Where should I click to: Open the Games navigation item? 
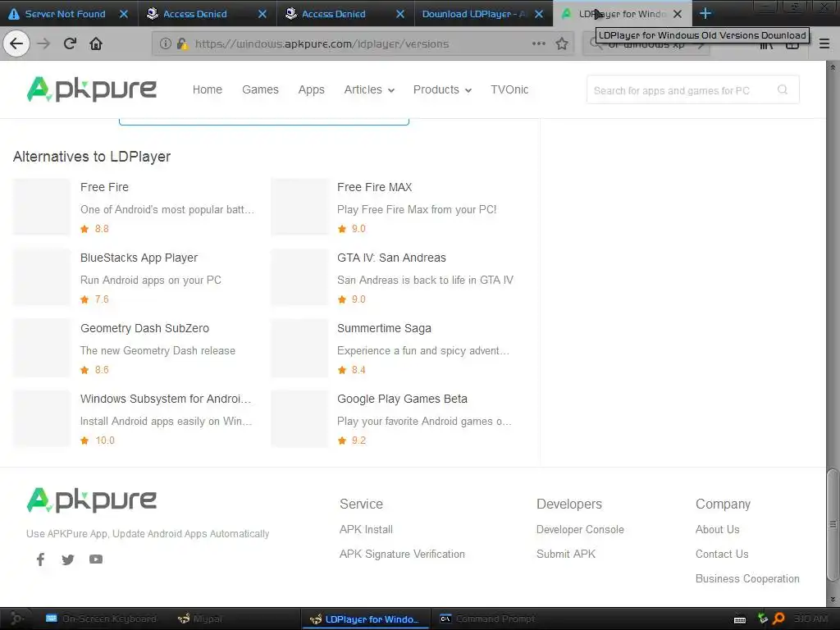260,89
